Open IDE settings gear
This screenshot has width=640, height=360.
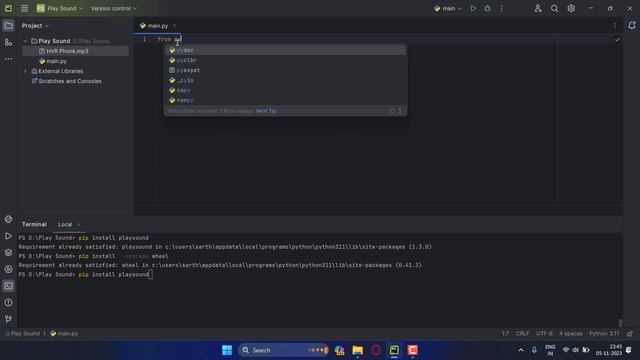(571, 8)
